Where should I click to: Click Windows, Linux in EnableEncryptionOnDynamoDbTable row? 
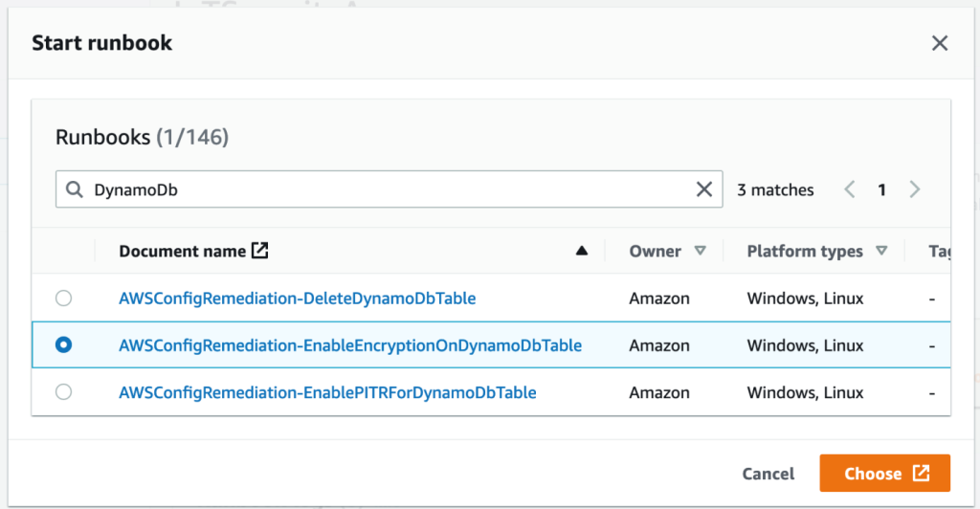(x=805, y=345)
